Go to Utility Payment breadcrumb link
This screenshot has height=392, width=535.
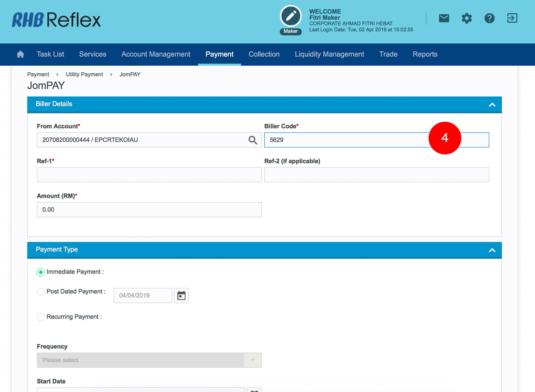[84, 75]
